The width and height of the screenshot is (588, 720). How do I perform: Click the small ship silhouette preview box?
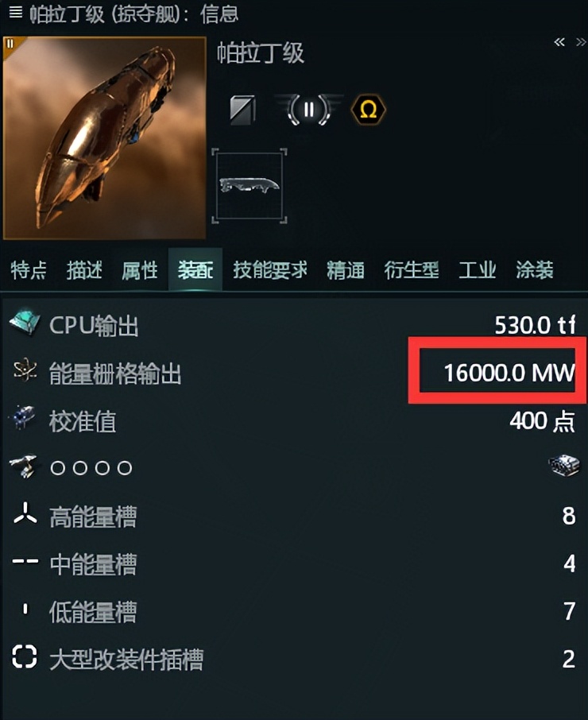(250, 185)
